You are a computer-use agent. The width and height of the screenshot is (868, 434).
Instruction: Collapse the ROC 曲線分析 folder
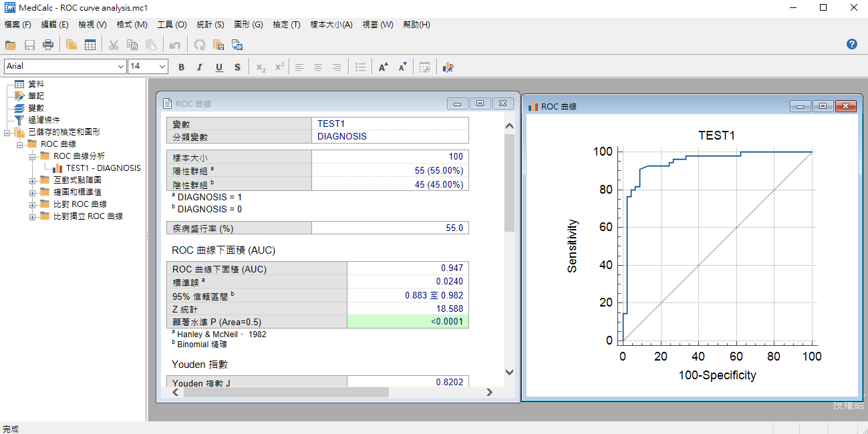click(33, 156)
